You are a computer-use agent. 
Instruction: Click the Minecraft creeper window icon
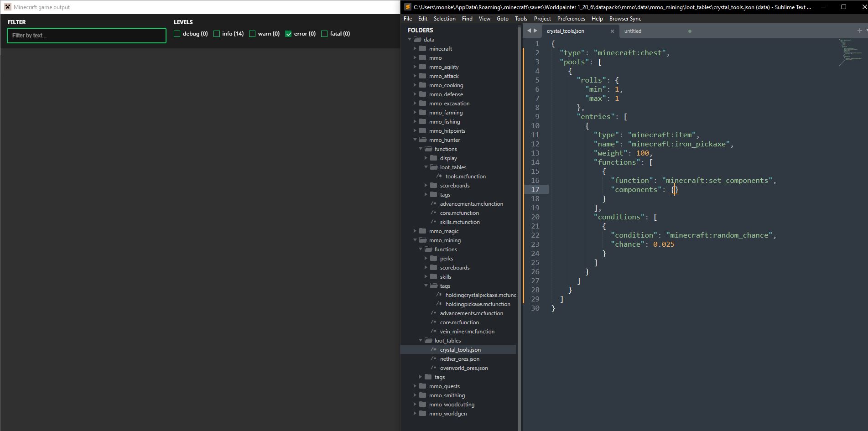tap(7, 7)
